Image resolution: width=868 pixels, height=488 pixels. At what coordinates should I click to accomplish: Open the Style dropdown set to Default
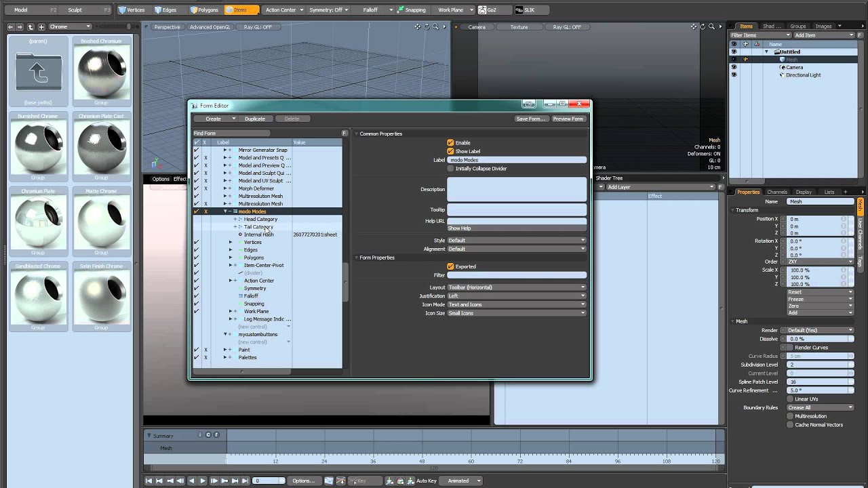click(x=517, y=240)
